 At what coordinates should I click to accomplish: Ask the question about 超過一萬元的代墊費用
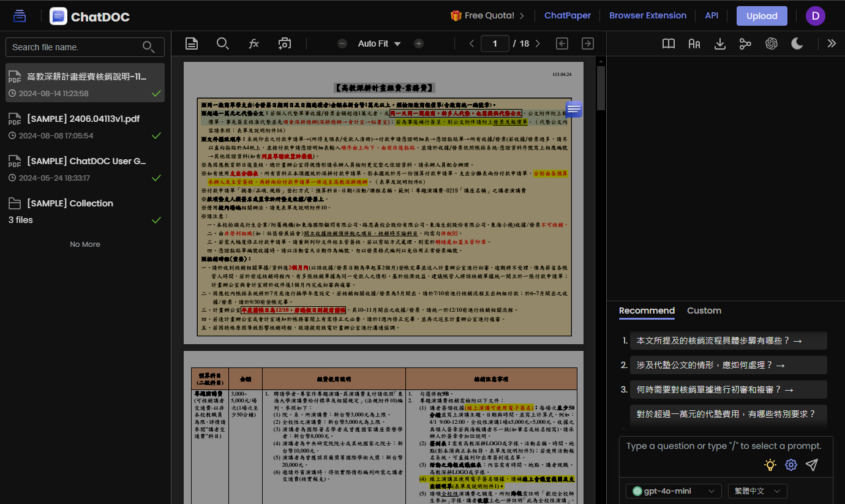coord(728,414)
